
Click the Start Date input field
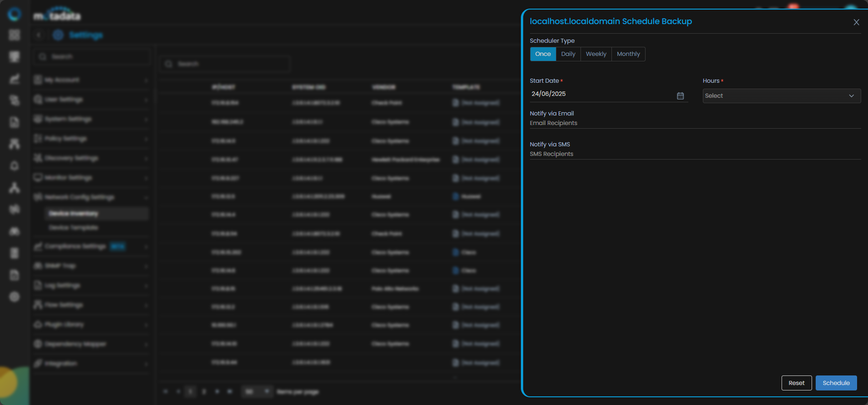click(x=601, y=94)
